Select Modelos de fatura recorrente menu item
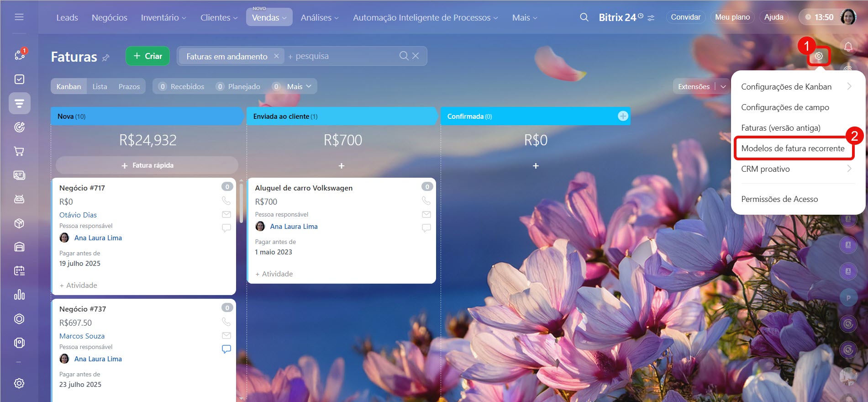Screen dimensions: 868x402 tap(793, 148)
